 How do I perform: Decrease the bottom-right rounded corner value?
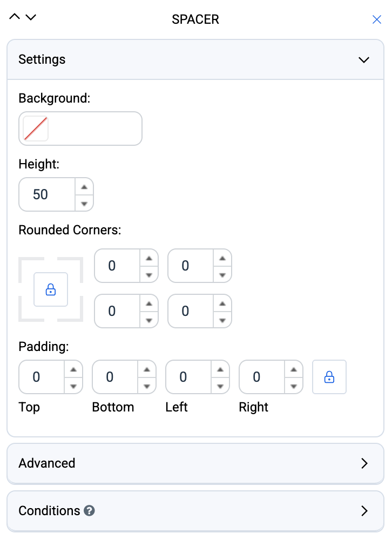click(x=222, y=320)
